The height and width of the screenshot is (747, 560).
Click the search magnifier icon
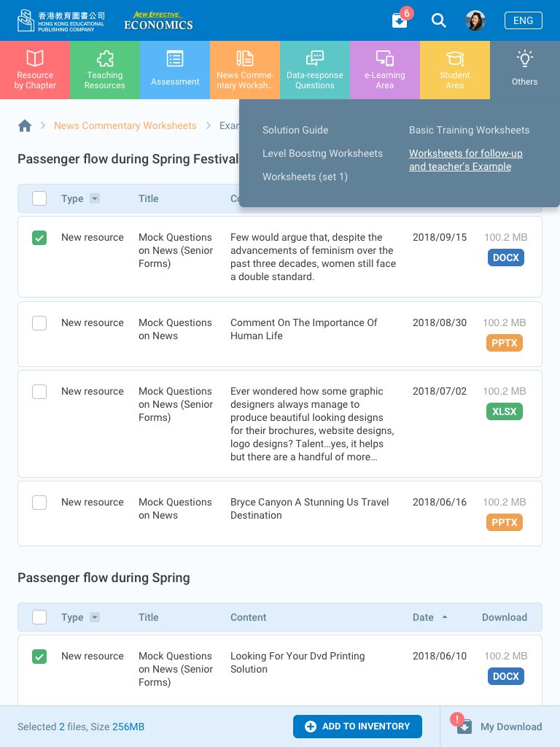(438, 20)
